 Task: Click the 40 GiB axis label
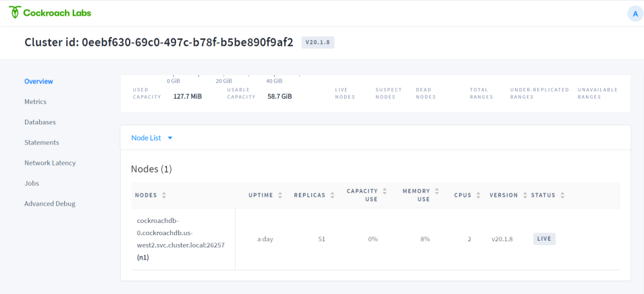point(274,81)
